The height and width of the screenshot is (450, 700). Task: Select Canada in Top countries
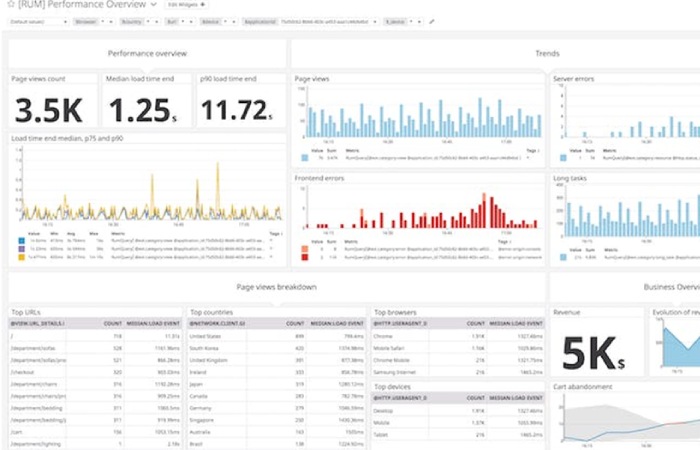(276, 396)
